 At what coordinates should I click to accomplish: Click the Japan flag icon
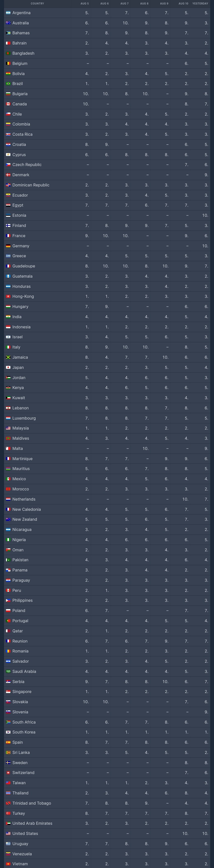click(x=8, y=367)
